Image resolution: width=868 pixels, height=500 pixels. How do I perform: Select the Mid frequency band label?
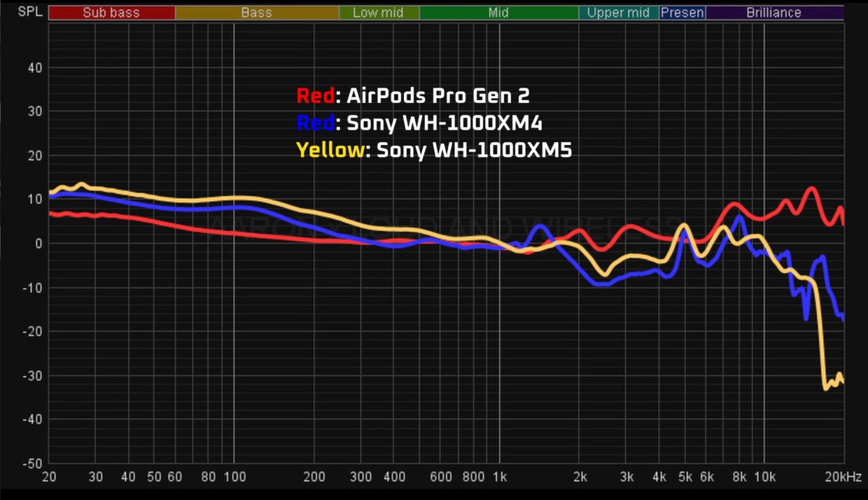click(x=498, y=13)
